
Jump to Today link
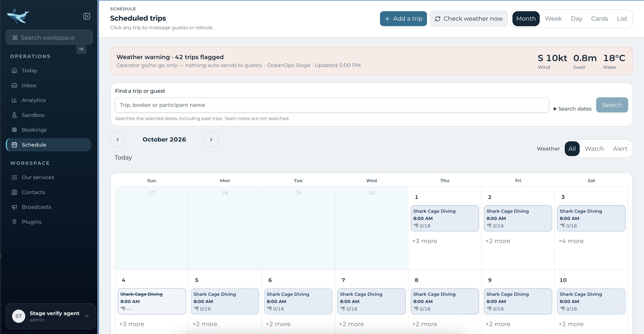click(x=123, y=157)
